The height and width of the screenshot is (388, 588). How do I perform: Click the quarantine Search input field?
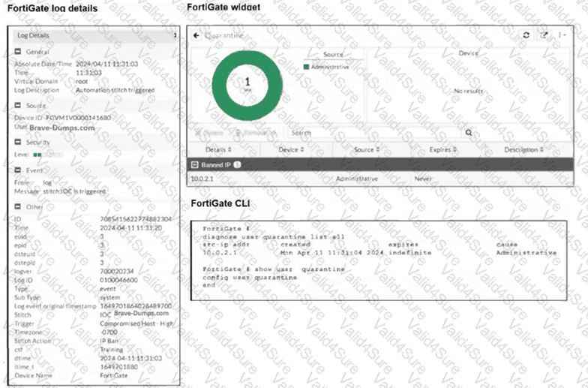[x=375, y=132]
